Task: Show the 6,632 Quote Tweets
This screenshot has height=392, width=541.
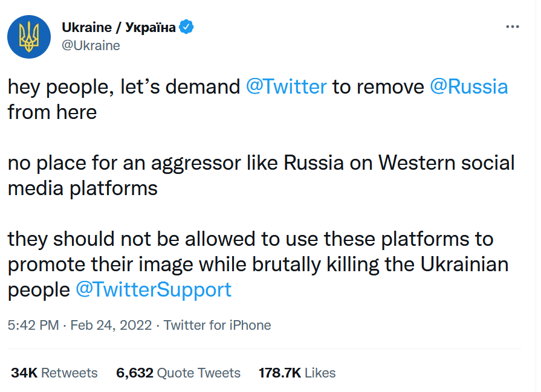Action: 178,373
